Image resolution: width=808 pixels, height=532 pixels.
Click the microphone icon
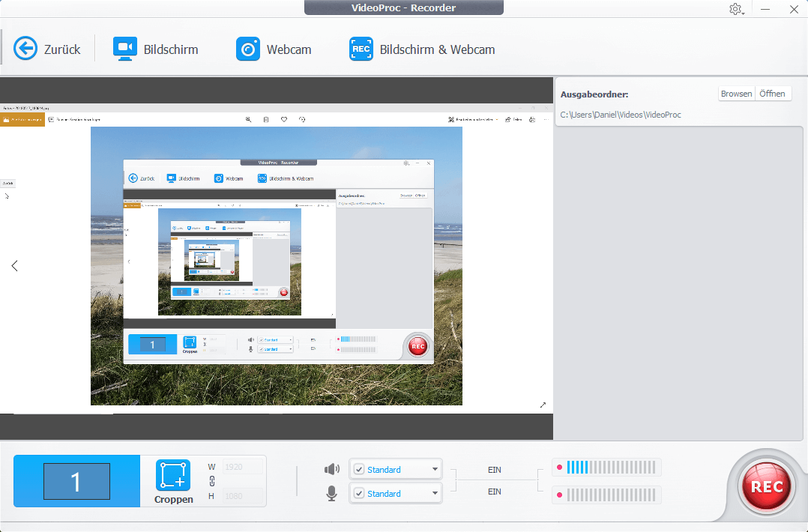pyautogui.click(x=332, y=493)
